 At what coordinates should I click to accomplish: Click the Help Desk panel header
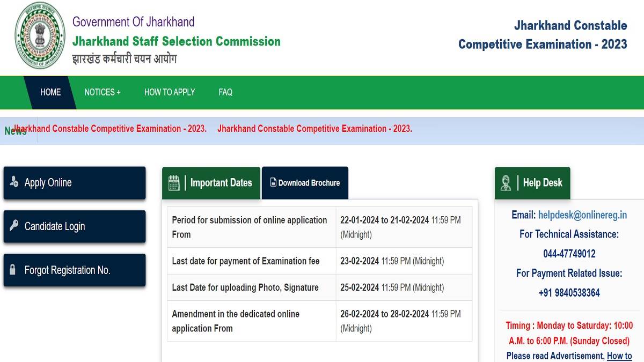532,183
